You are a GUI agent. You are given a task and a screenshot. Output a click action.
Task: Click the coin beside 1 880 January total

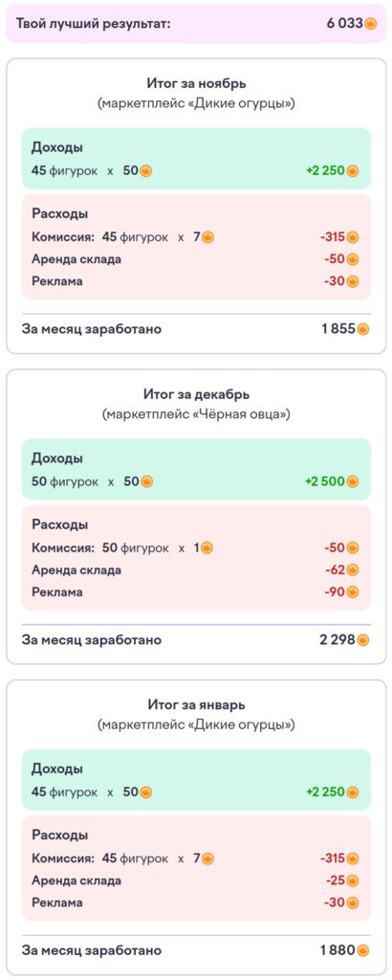coord(362,950)
